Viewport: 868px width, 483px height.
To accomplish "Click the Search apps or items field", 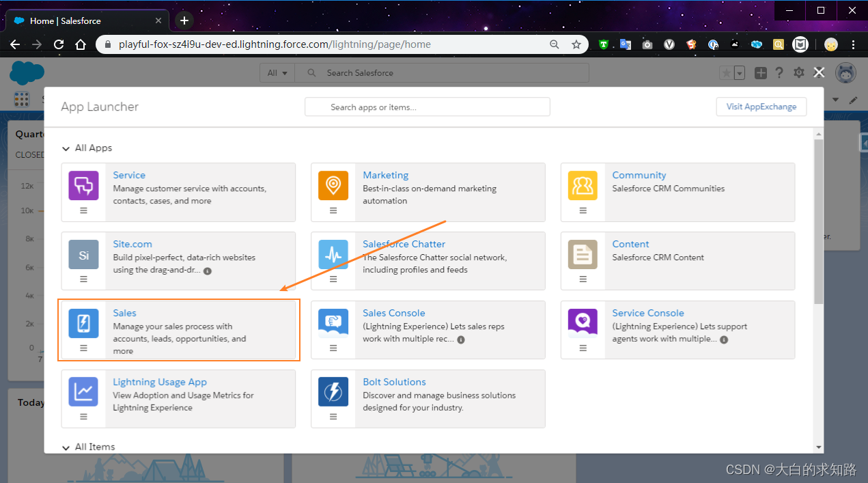I will 427,107.
